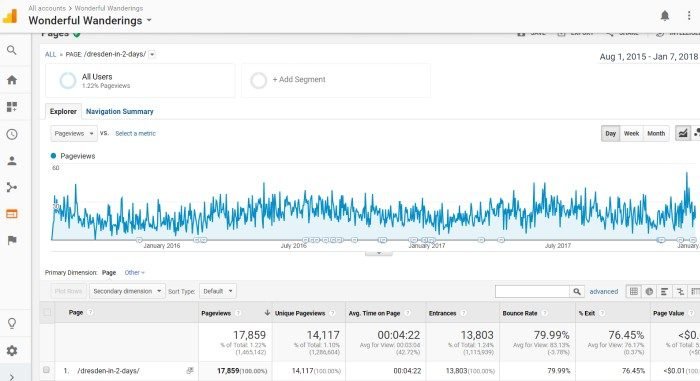Tick the select-all checkbox in table header

[47, 312]
